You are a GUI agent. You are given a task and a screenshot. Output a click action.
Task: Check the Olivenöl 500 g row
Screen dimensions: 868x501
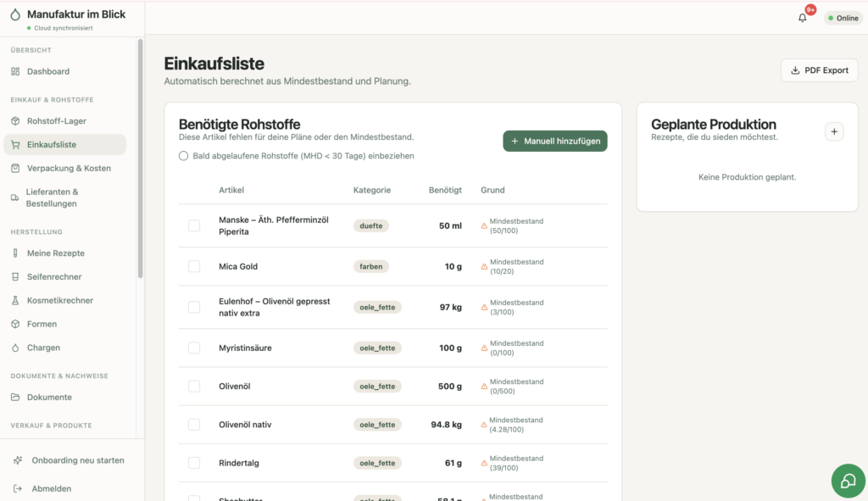pos(194,386)
